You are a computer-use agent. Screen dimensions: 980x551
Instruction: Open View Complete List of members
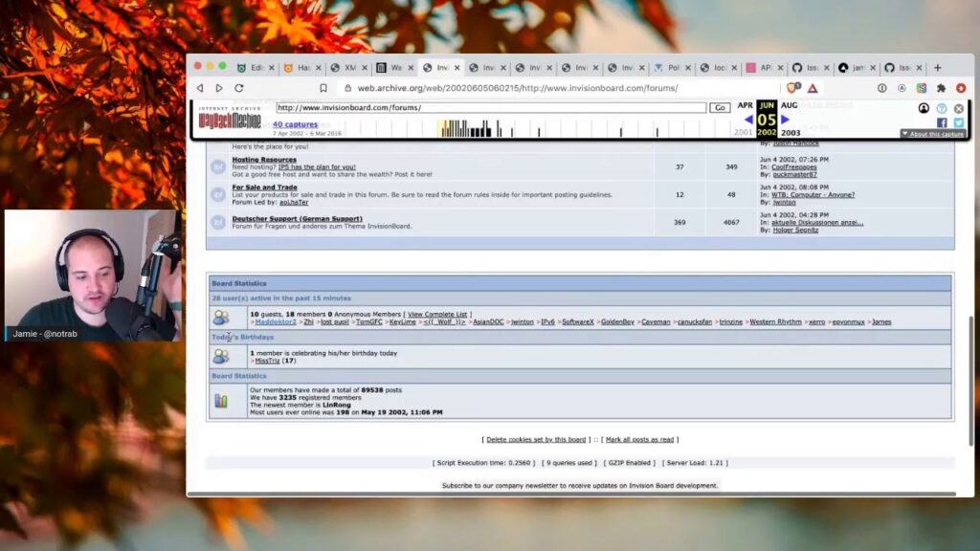[x=437, y=314]
